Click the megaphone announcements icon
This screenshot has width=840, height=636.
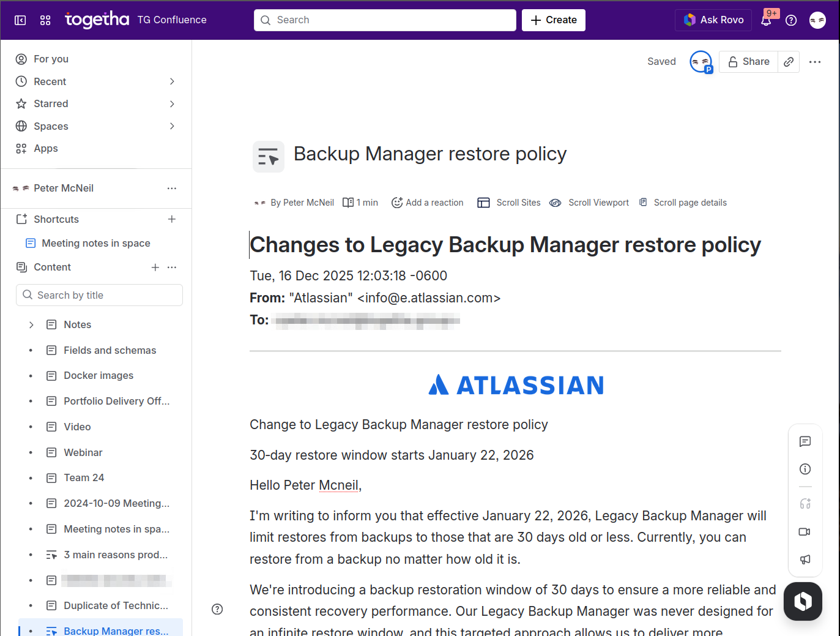805,559
